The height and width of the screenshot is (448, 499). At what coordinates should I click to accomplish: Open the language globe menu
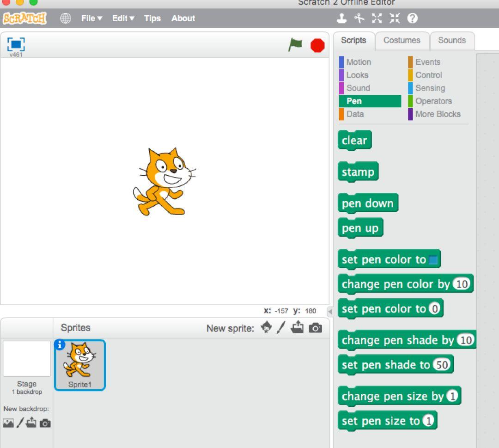(66, 18)
